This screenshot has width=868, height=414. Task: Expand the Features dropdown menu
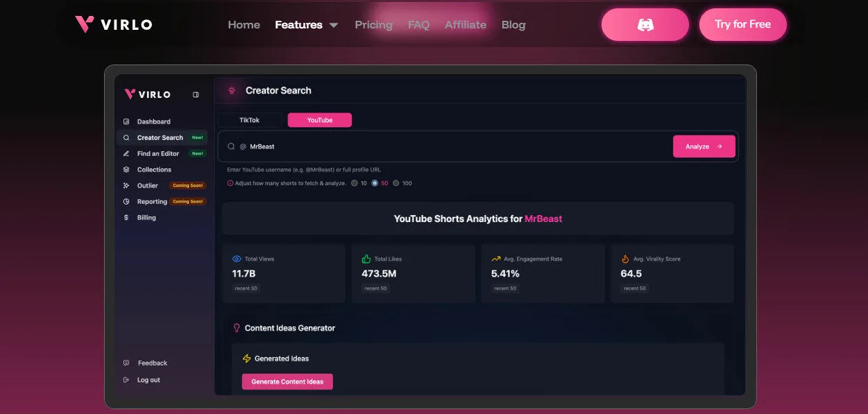pos(306,24)
